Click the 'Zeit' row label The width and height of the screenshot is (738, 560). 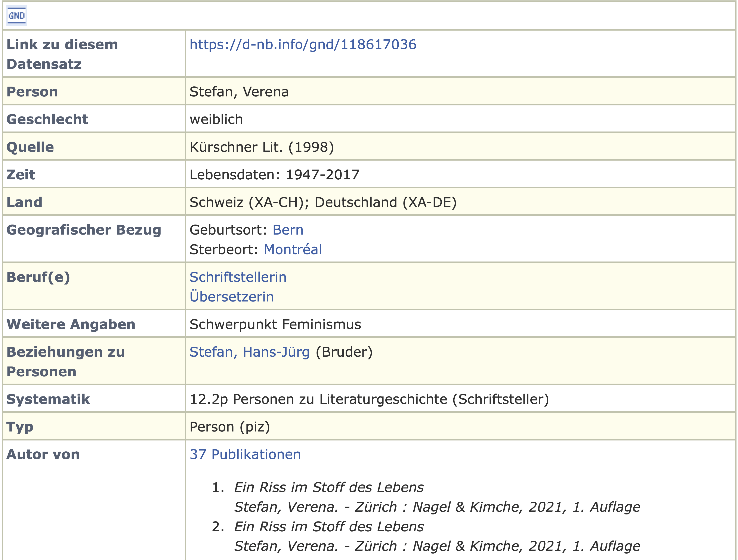[x=21, y=175]
